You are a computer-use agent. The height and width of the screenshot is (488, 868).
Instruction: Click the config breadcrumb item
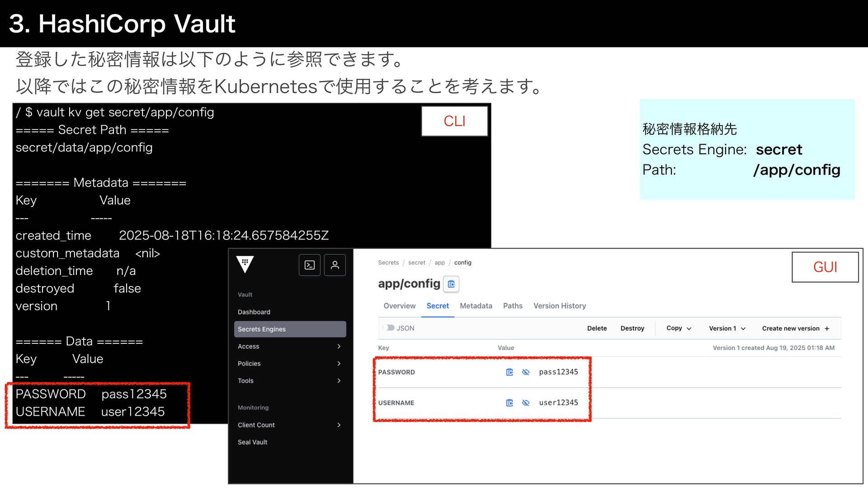(x=462, y=263)
